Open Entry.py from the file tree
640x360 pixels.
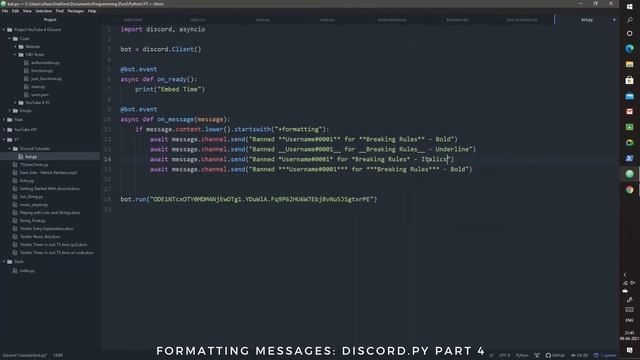(x=27, y=181)
